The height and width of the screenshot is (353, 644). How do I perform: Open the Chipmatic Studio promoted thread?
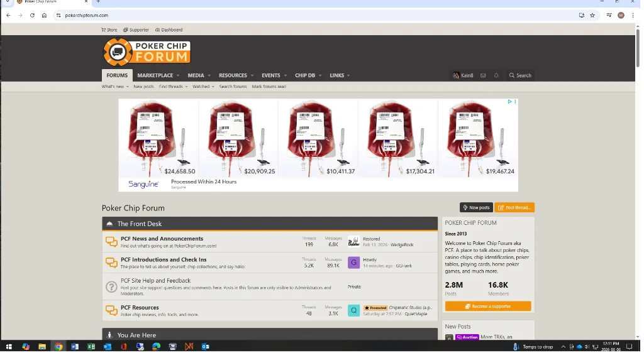coord(411,308)
